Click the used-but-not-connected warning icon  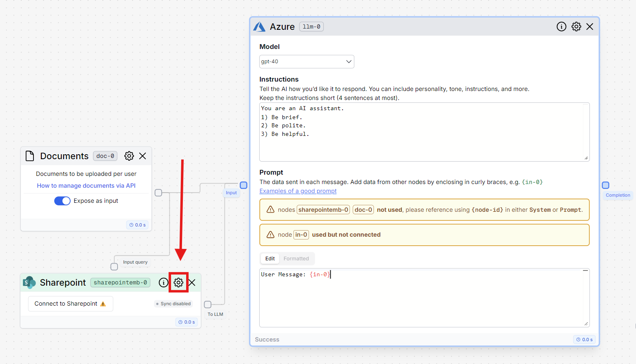pos(270,235)
